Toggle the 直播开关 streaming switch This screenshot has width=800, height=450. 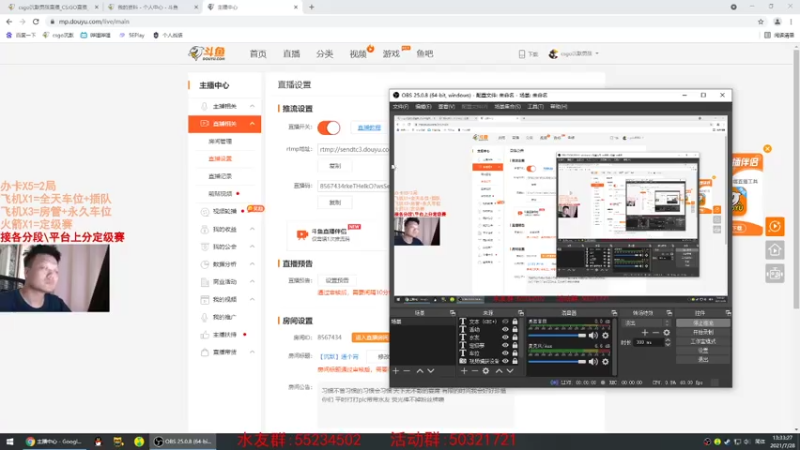point(329,128)
